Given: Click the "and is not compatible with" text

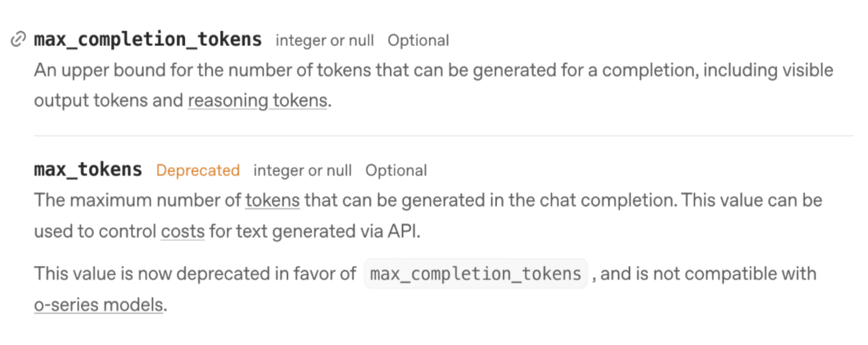Looking at the screenshot, I should pyautogui.click(x=708, y=273).
